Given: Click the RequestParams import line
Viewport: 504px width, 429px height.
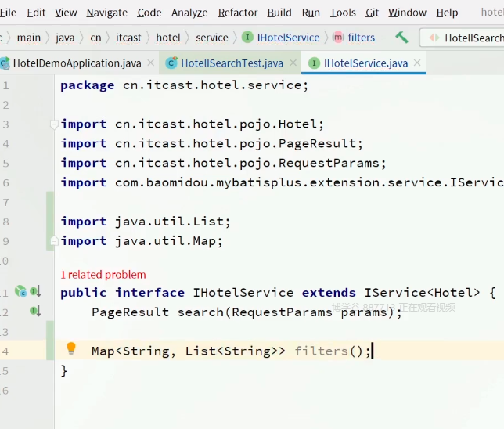Looking at the screenshot, I should point(223,163).
